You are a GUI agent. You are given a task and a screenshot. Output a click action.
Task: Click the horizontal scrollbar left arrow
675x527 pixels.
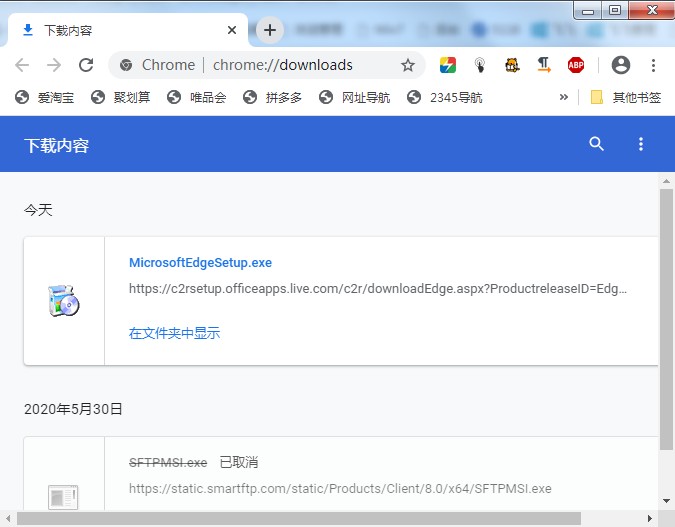click(x=8, y=519)
